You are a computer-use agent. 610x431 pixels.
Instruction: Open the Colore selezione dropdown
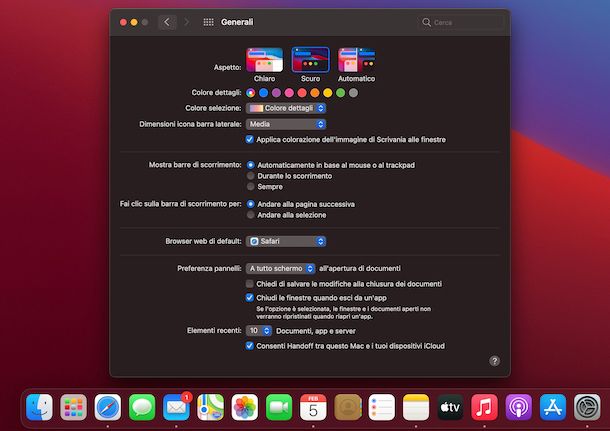point(286,108)
